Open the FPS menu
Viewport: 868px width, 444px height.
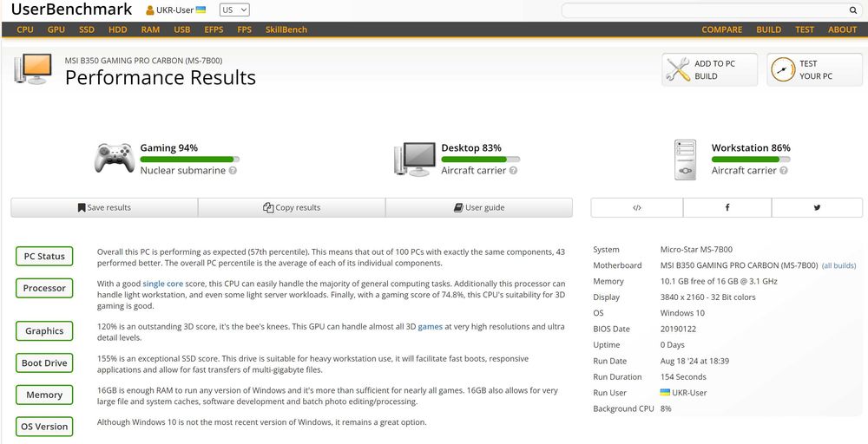click(244, 29)
